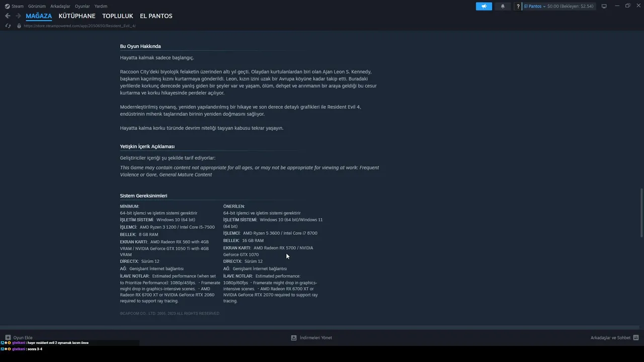The height and width of the screenshot is (362, 644).
Task: Go forward with the right arrow
Action: click(x=18, y=16)
